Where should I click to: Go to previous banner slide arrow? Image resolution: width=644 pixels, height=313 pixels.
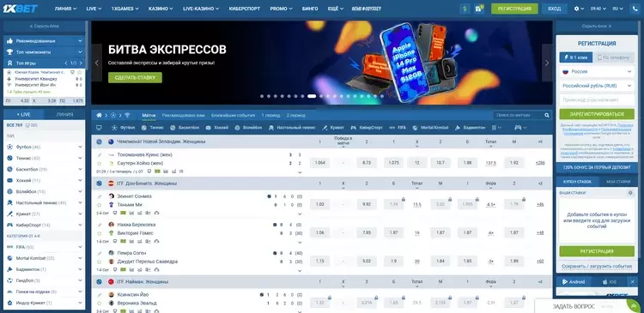97,63
